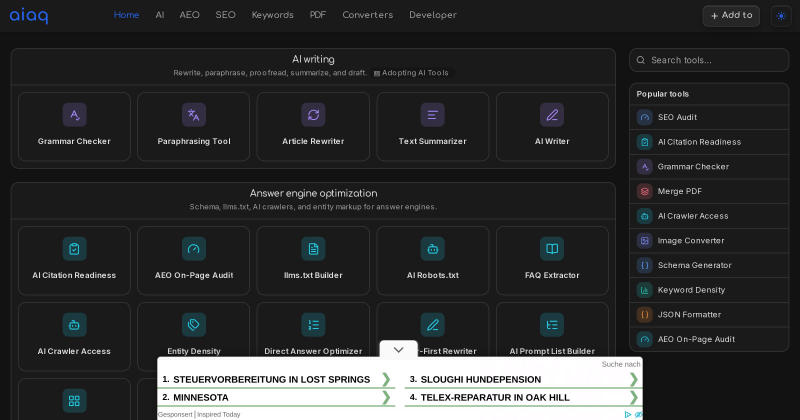This screenshot has width=800, height=420.
Task: Open the PDF menu
Action: point(318,15)
